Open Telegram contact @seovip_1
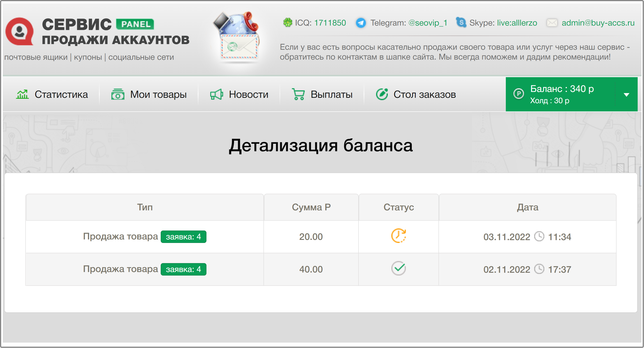Viewport: 644px width, 348px height. click(428, 23)
